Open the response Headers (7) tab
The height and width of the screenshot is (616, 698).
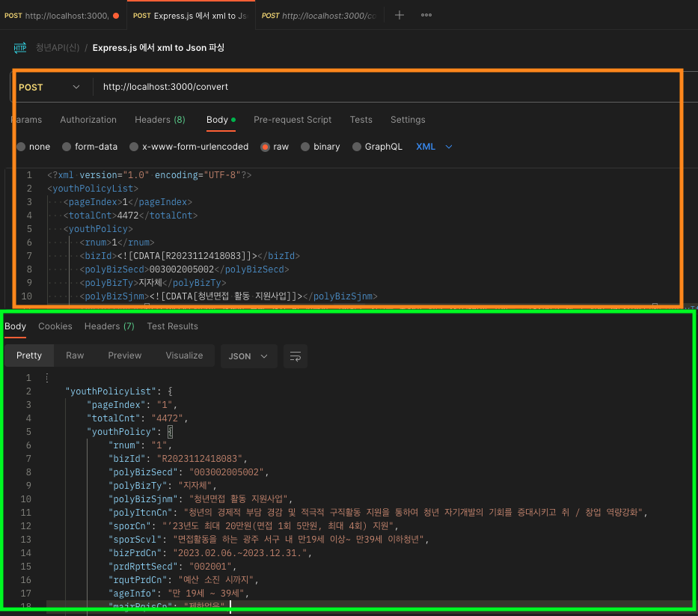coord(109,326)
